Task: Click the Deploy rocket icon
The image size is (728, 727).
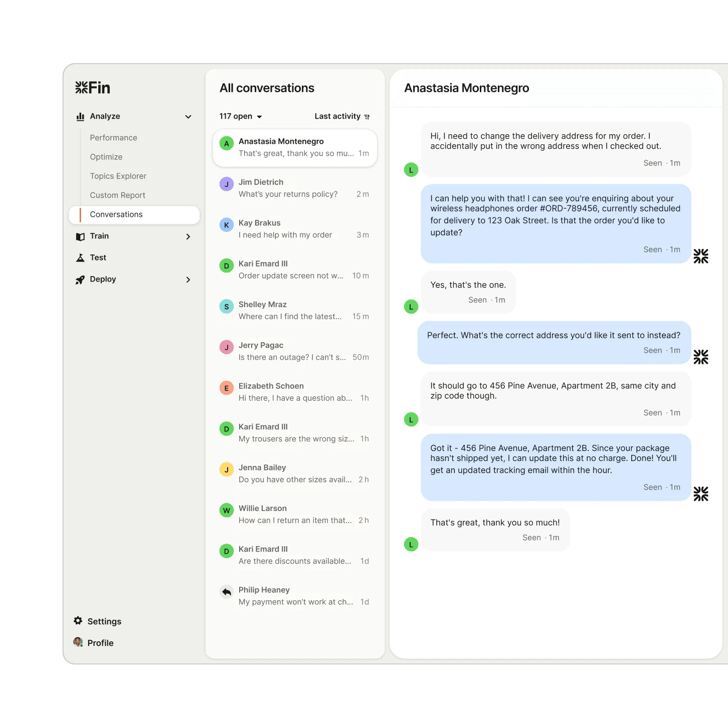Action: (80, 280)
